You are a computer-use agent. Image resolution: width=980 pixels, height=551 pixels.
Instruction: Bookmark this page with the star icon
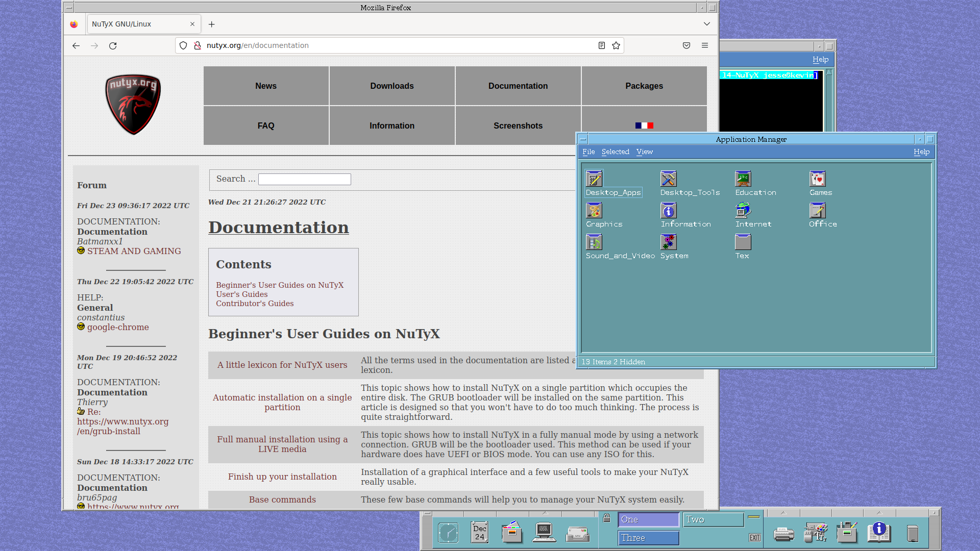[x=616, y=45]
